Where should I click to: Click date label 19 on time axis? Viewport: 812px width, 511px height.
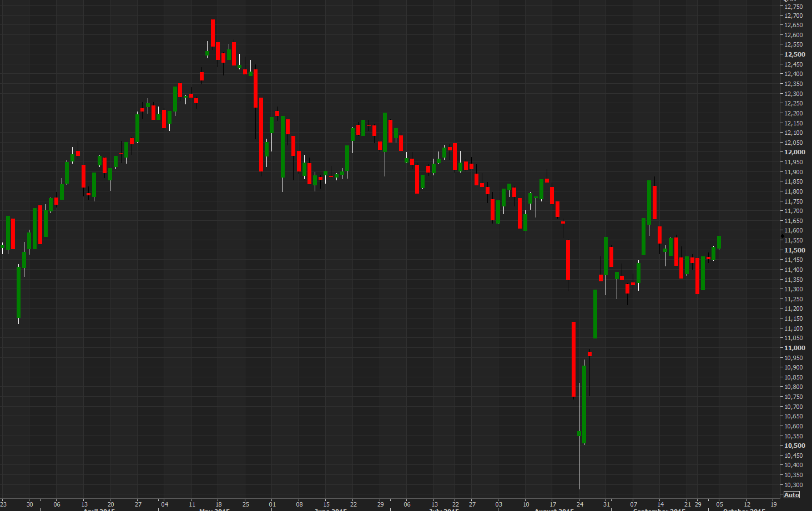(774, 504)
